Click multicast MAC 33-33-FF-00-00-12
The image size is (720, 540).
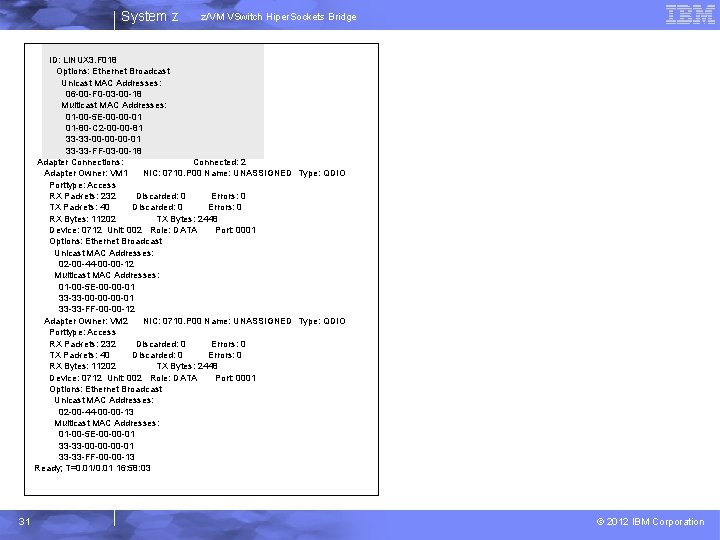[96, 309]
